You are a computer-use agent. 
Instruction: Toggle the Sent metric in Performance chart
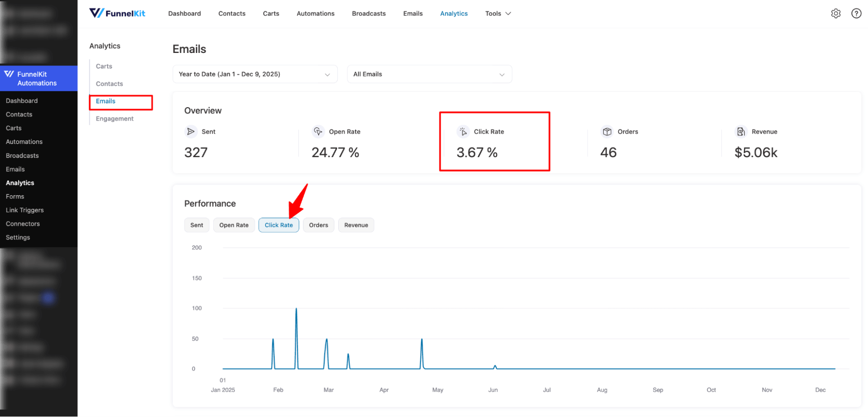click(197, 225)
